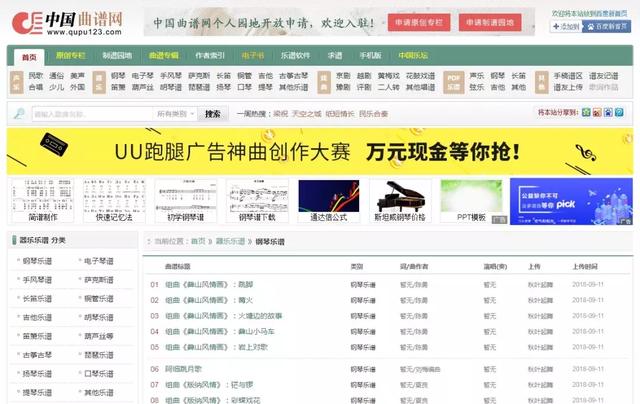Open the blue pick advertisement banner
Image resolution: width=640 pixels, height=404 pixels.
[571, 202]
